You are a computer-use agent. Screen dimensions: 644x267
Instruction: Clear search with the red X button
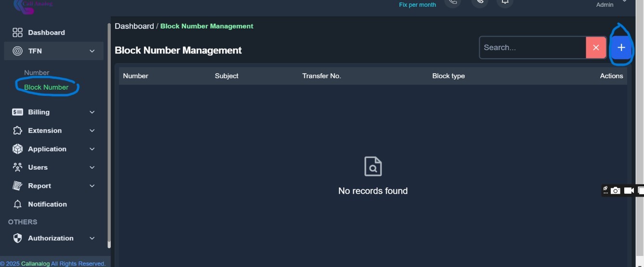596,48
